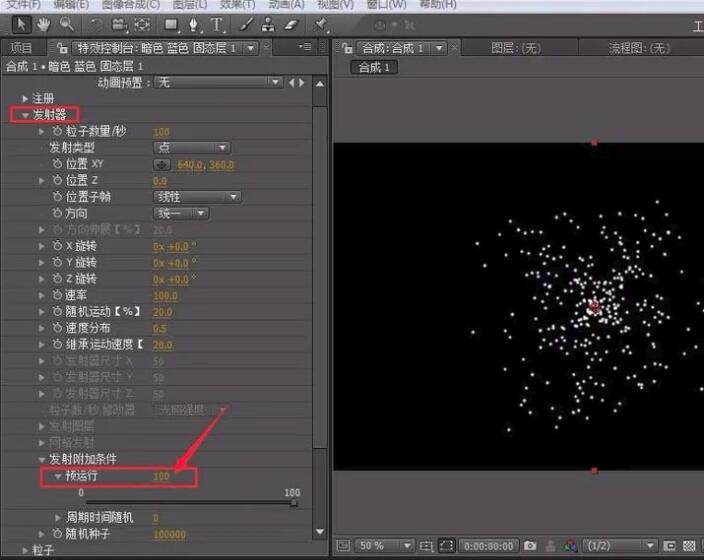Click the 位置 XY crosshair point picker

point(161,164)
